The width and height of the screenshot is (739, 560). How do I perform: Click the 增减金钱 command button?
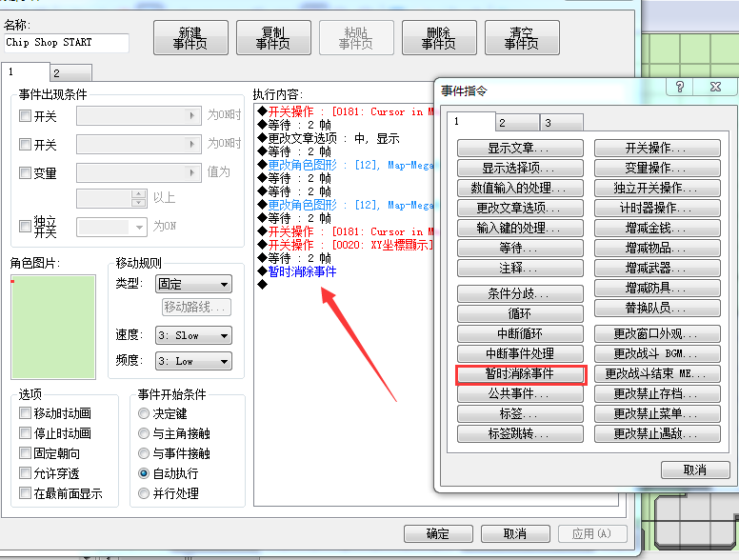click(657, 229)
